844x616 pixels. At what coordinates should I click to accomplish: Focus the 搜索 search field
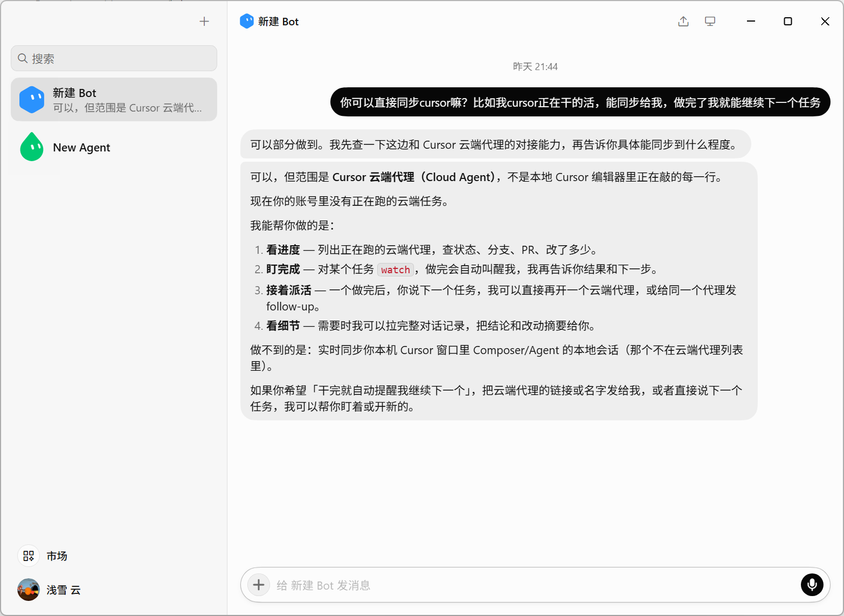tap(114, 58)
